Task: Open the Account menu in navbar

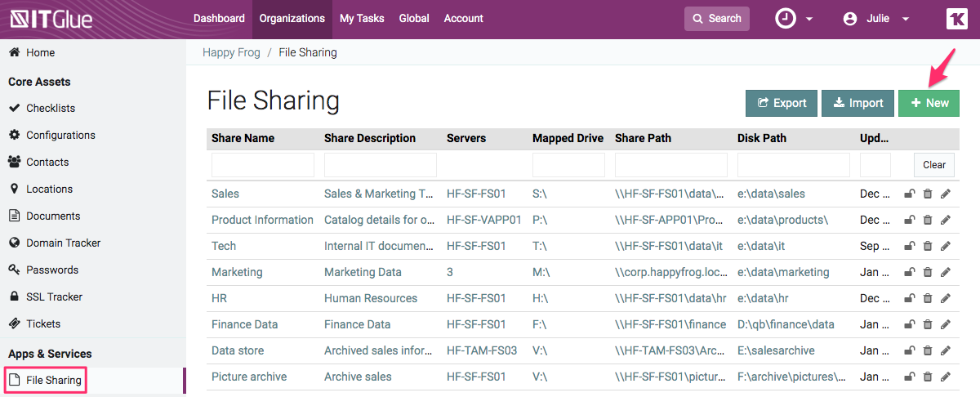Action: (463, 19)
